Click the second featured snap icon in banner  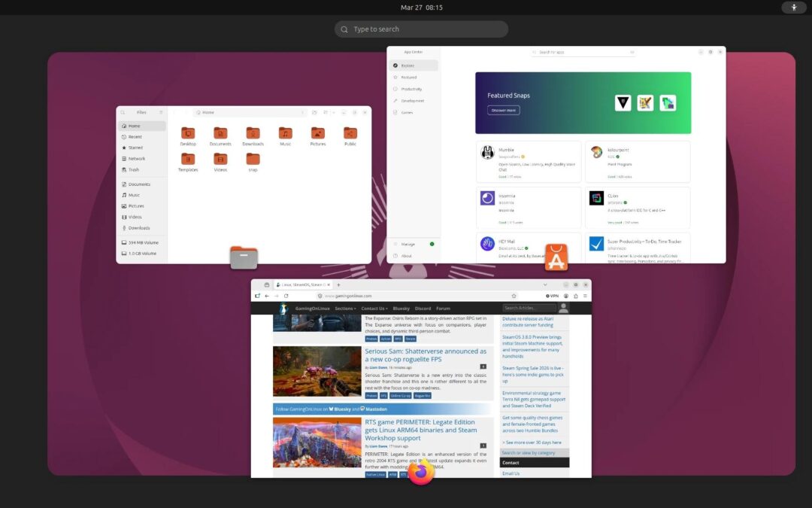645,102
